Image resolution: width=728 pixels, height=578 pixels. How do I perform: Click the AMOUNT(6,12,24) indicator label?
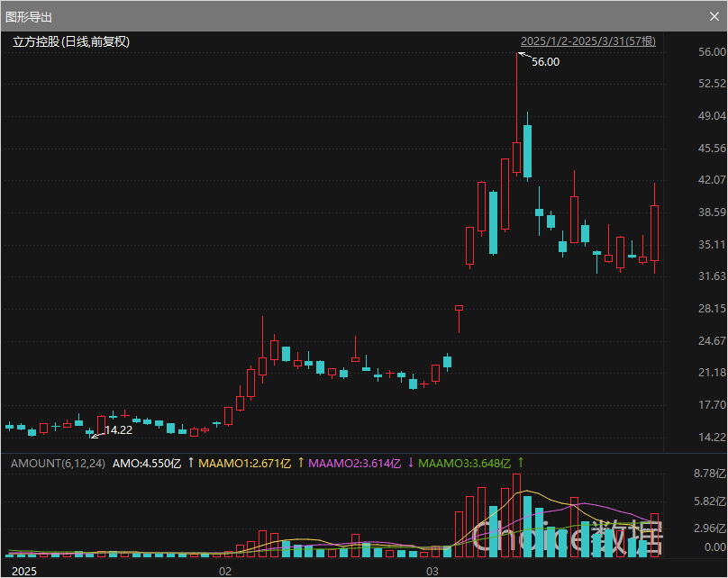coord(58,464)
